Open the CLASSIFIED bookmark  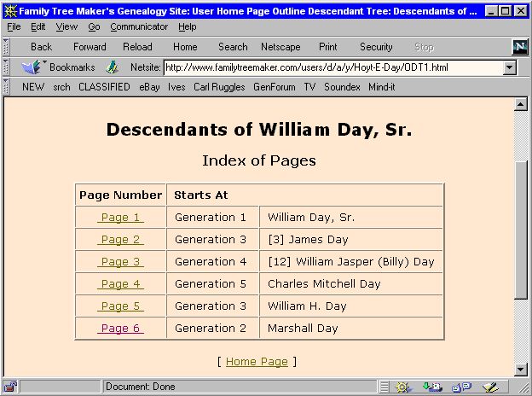(104, 87)
